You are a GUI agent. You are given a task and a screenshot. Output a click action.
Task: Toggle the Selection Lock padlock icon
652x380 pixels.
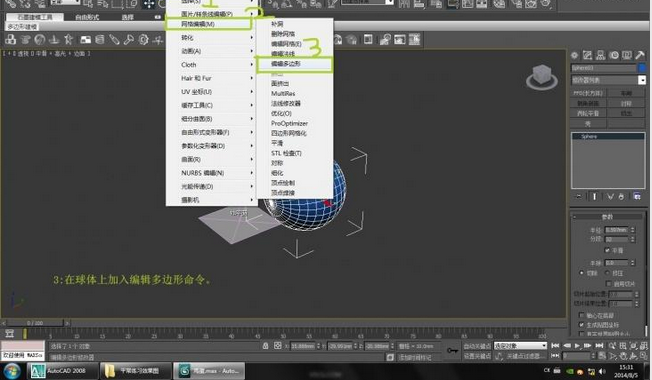(265, 346)
